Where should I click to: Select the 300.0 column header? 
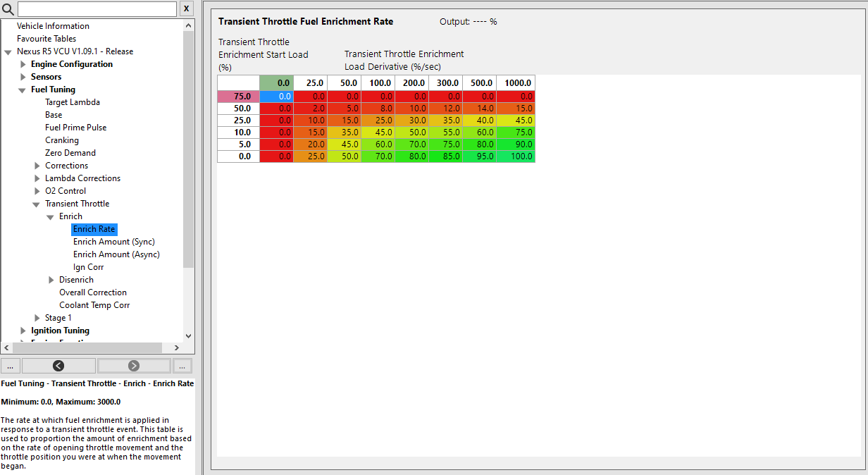pos(446,83)
